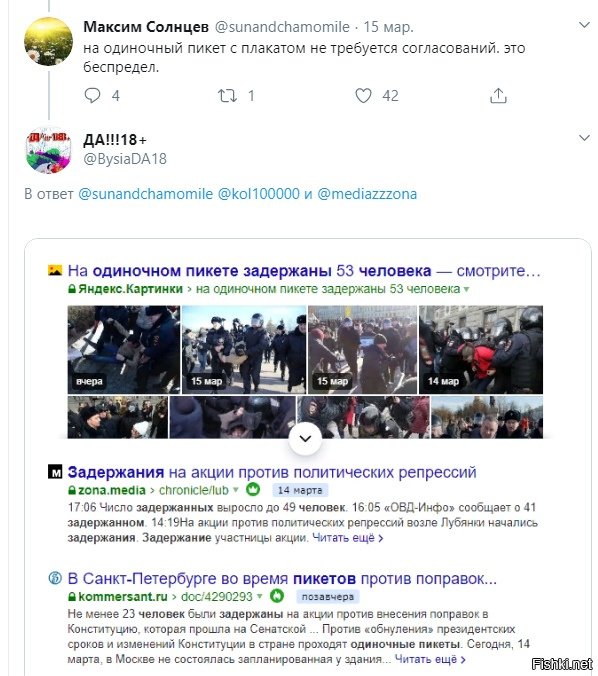
Task: Open the image thumbnail labeled 14 мар
Action: (x=481, y=350)
